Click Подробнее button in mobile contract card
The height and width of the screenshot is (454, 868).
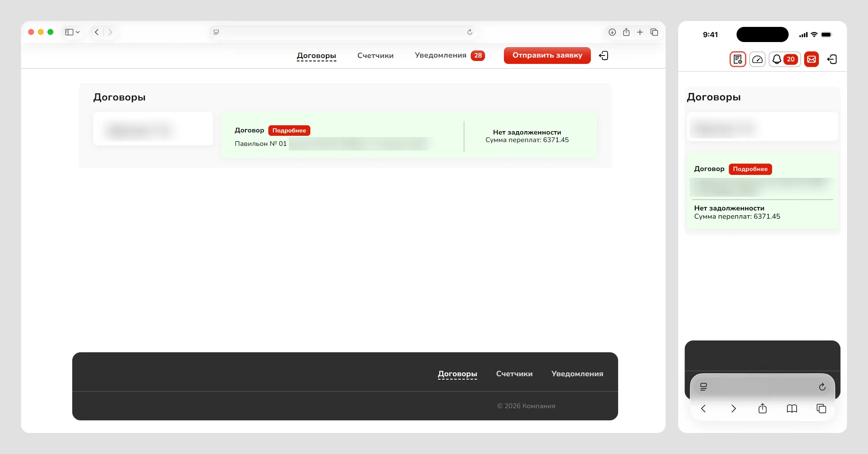point(750,169)
